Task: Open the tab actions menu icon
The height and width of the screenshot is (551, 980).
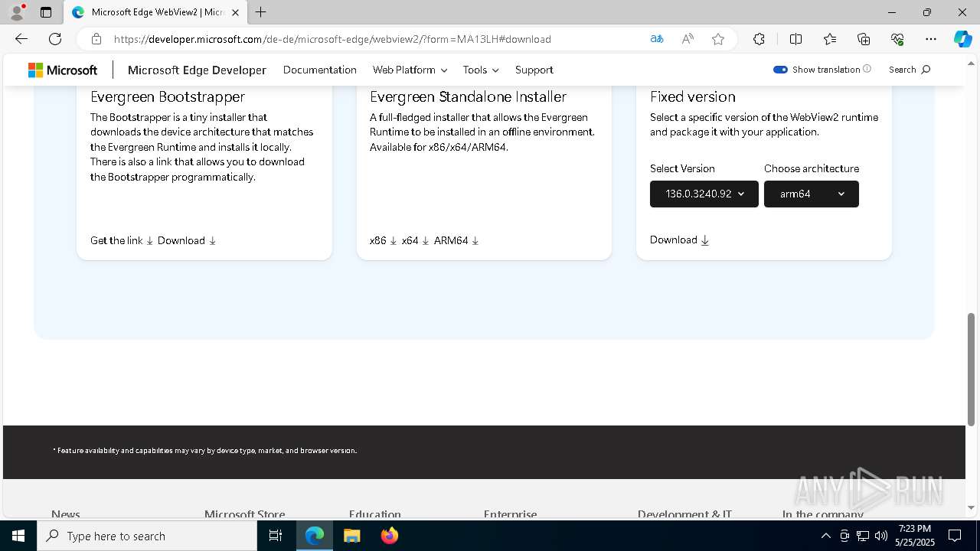Action: coord(46,12)
